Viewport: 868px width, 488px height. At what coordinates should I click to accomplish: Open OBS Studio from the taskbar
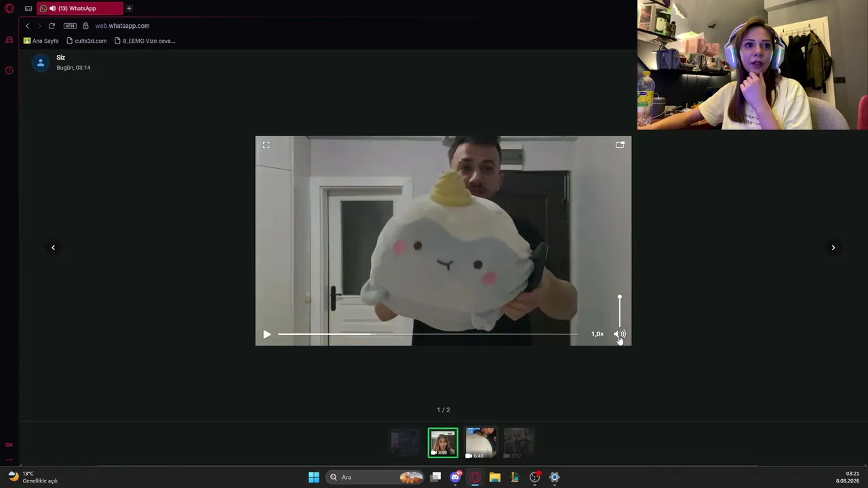(535, 477)
